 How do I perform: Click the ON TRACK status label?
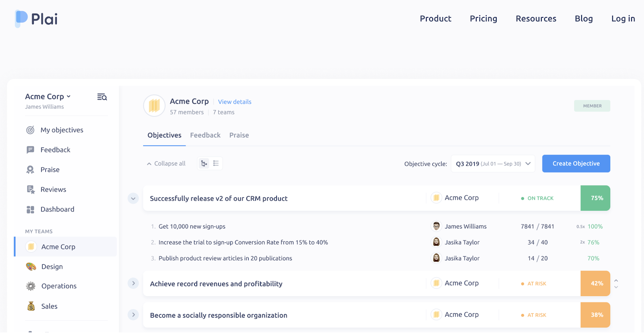(x=537, y=198)
